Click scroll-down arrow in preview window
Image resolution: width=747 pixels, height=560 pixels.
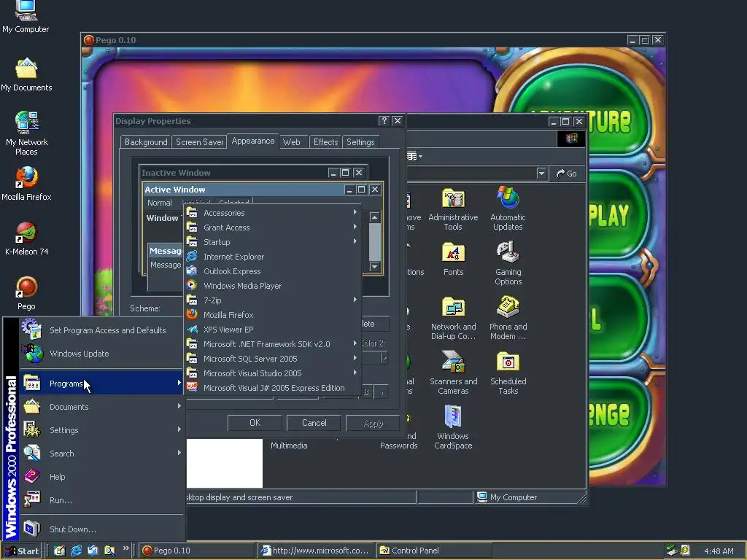click(x=374, y=267)
